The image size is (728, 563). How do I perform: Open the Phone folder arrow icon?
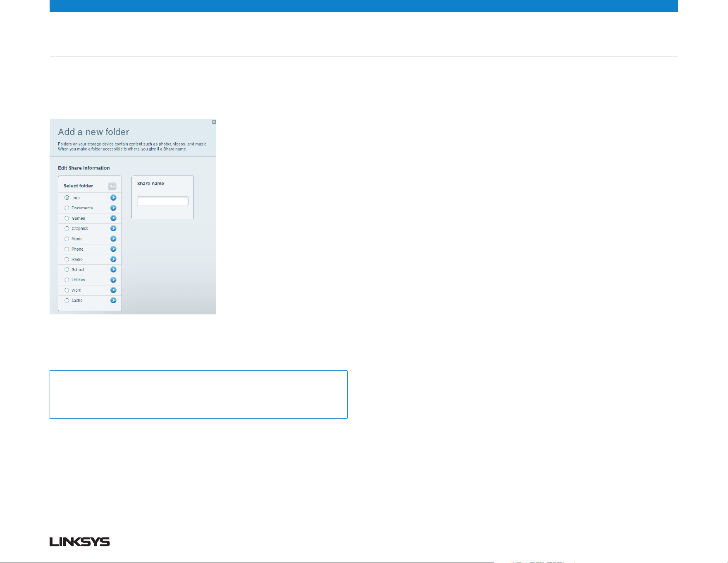(113, 249)
